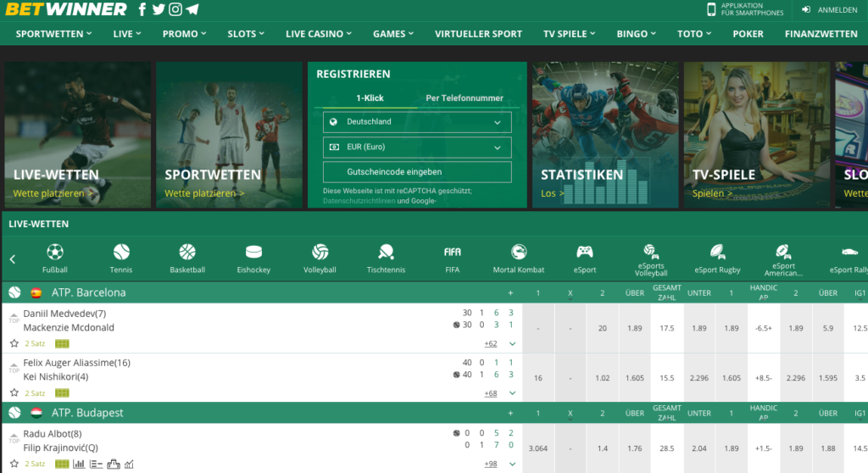This screenshot has height=473, width=868.
Task: Expand the Sportwetten menu
Action: coord(53,34)
